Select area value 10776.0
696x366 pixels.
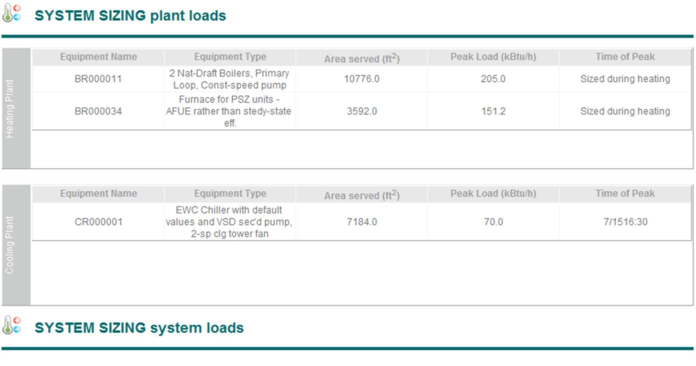362,79
